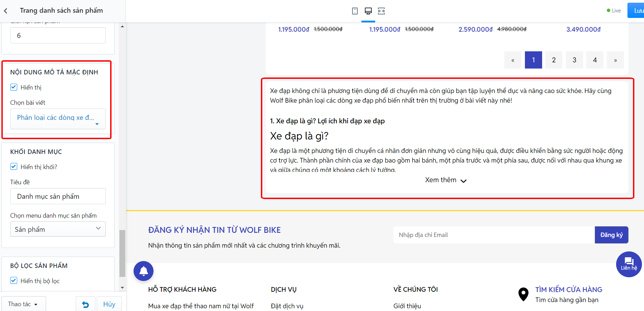Toggle Hiển thị checkbox for default description
This screenshot has width=644, height=311.
click(x=14, y=87)
